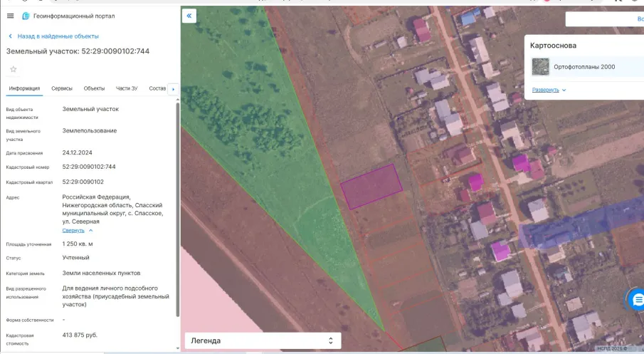The image size is (644, 354).
Task: Click cadastral cost 413 875 руб.
Action: 80,335
